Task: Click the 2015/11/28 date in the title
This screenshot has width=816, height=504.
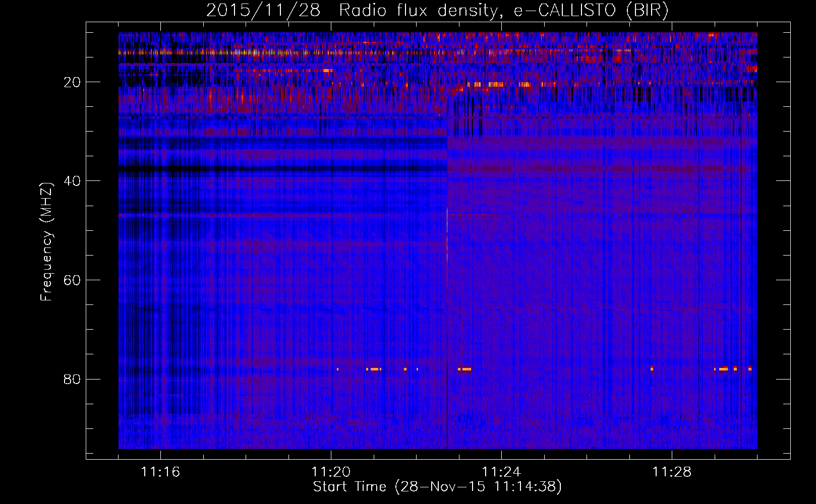Action: pyautogui.click(x=263, y=11)
